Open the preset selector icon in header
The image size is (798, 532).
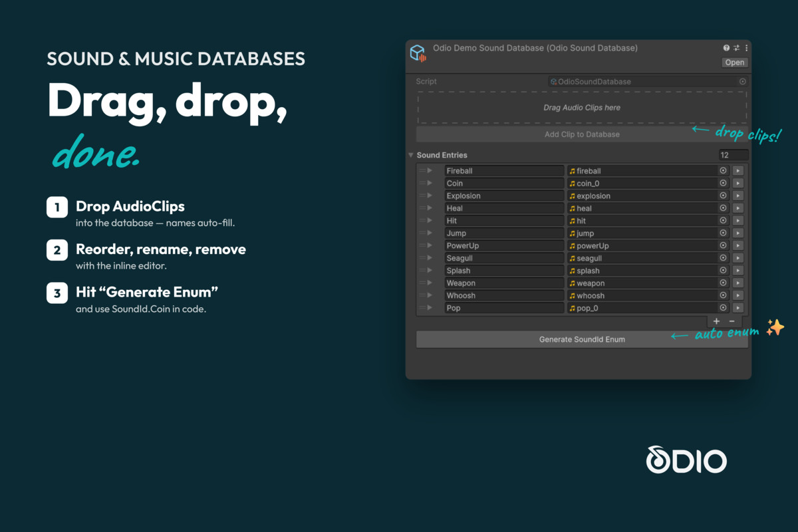(x=736, y=49)
